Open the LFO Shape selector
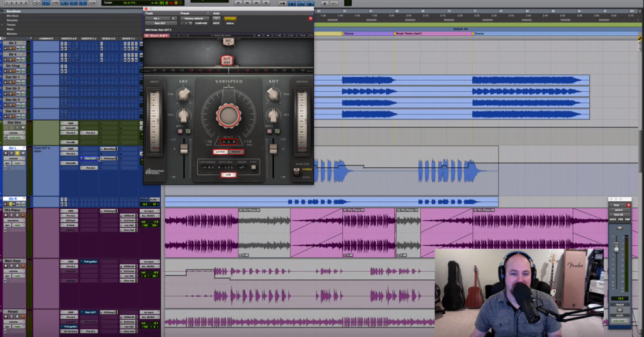Screen dimensions: 644x337 coord(242,167)
